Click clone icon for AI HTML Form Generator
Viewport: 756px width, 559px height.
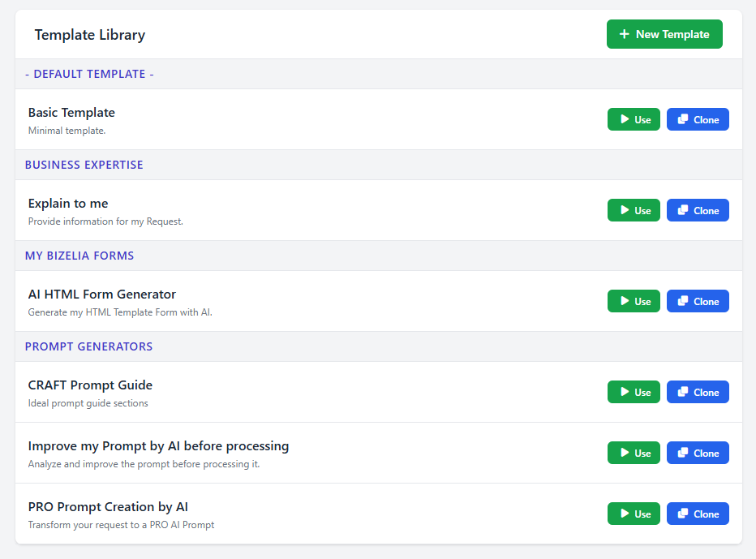coord(683,301)
